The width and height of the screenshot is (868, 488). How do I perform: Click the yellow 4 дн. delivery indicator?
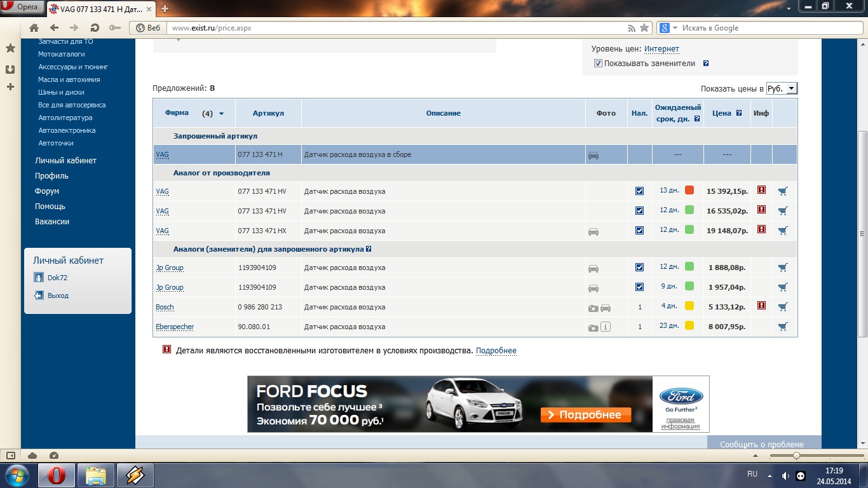pos(689,306)
